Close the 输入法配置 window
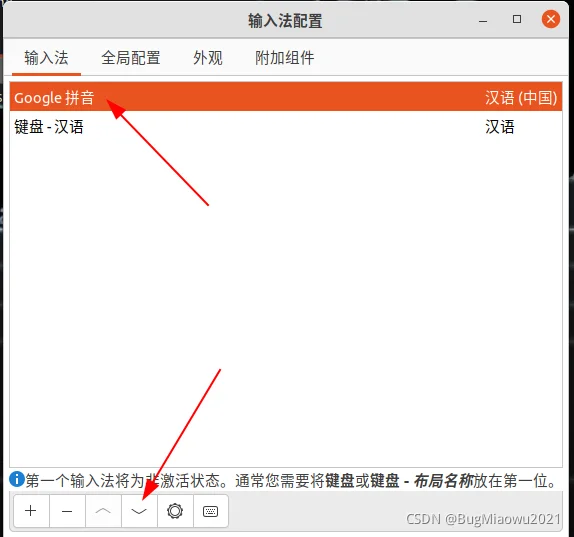Viewport: 574px width, 537px height. point(551,19)
